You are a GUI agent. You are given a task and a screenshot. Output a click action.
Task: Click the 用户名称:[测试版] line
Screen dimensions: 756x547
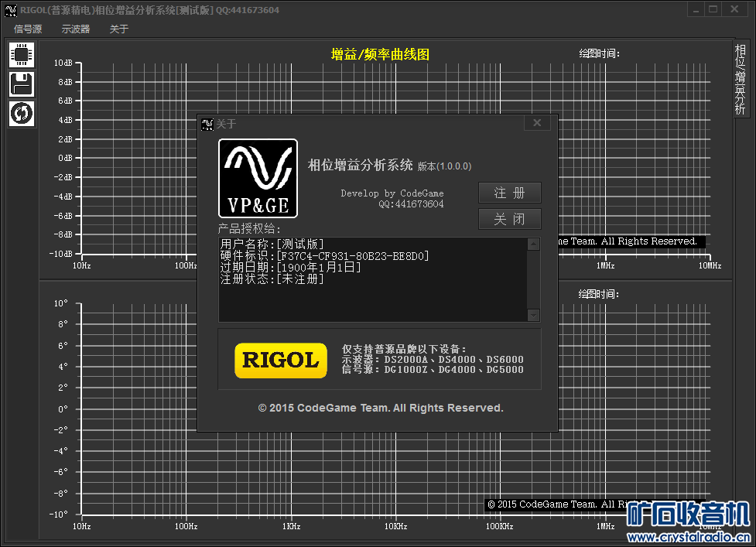tap(272, 244)
